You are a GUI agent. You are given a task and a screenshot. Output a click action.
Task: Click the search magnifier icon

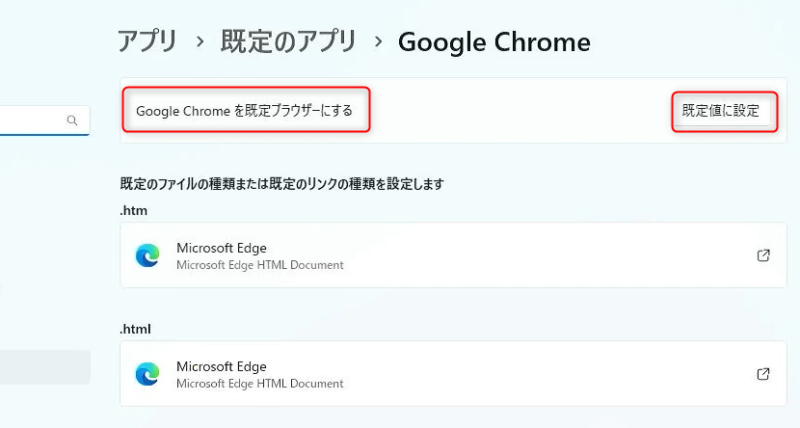point(72,120)
